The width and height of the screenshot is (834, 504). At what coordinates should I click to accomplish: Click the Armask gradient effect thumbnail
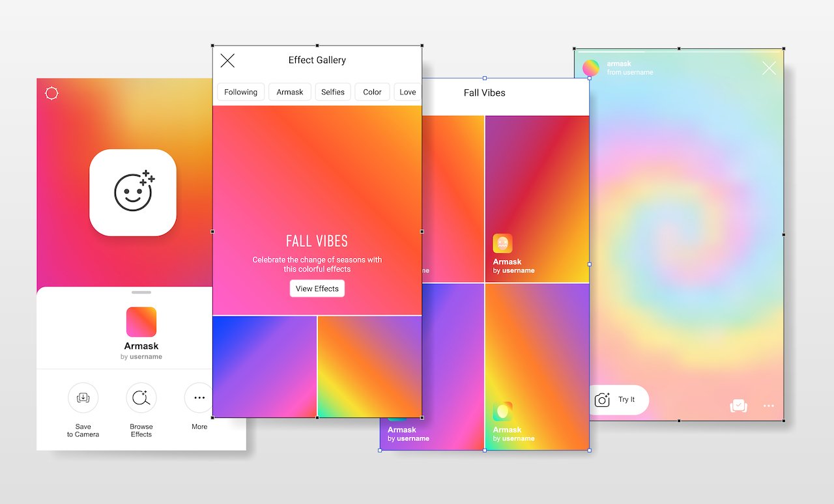141,322
